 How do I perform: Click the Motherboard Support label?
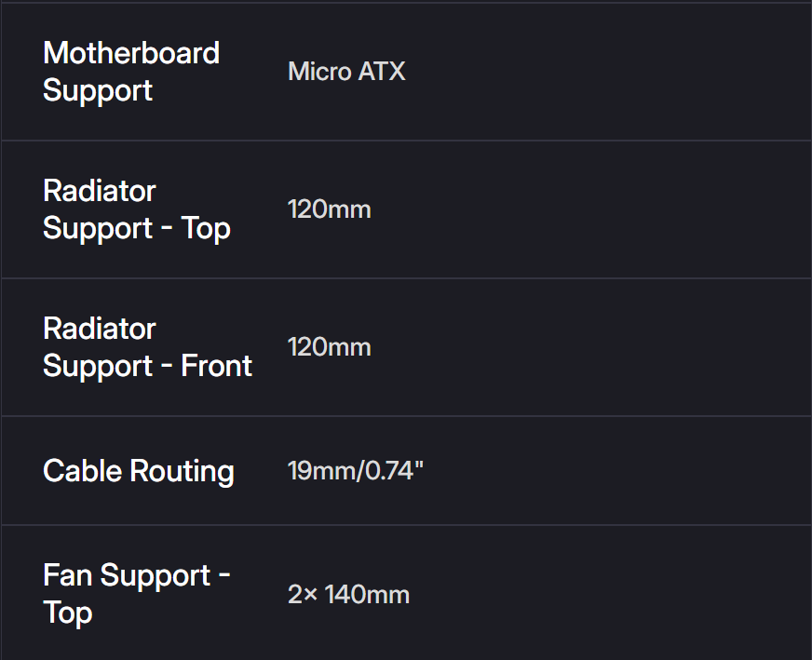(130, 72)
